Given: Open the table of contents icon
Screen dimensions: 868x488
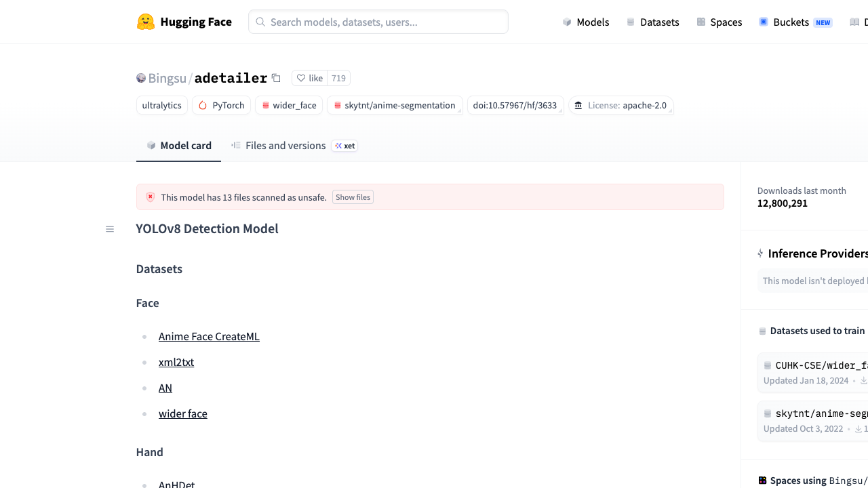Looking at the screenshot, I should coord(110,229).
